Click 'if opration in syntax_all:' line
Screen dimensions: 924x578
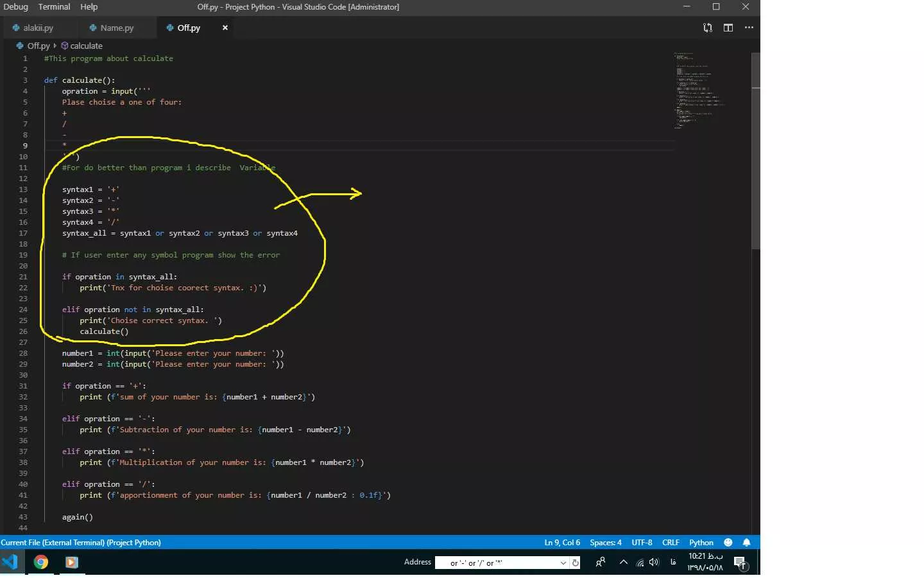click(x=119, y=277)
